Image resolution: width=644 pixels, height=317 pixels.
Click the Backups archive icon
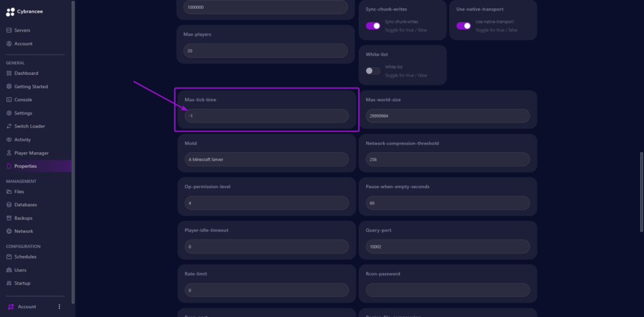pyautogui.click(x=9, y=218)
